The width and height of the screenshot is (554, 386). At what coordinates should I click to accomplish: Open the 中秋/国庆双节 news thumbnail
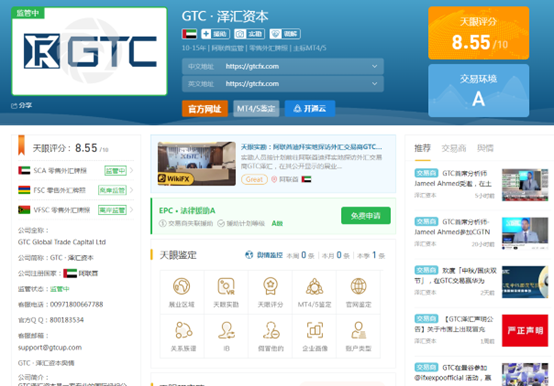click(525, 282)
